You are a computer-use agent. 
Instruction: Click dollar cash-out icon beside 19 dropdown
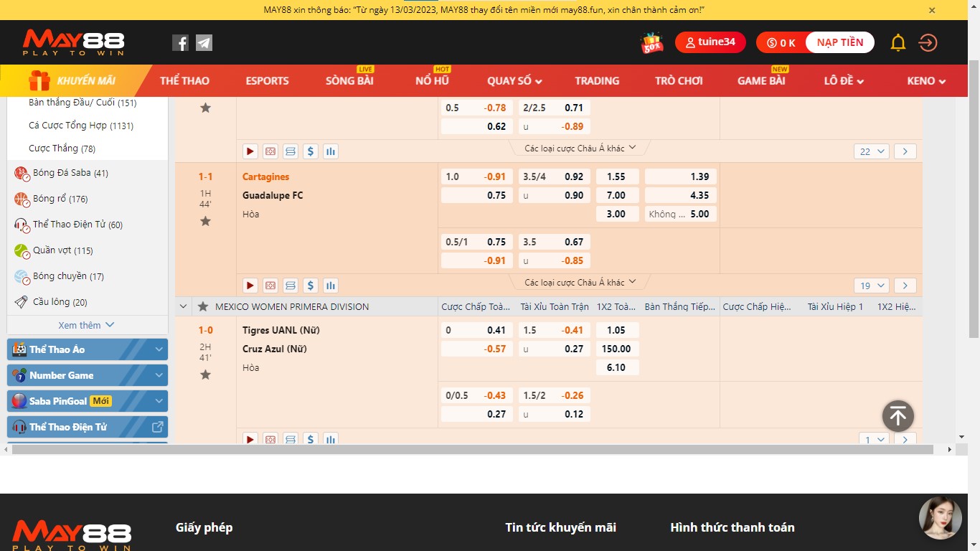pyautogui.click(x=311, y=286)
